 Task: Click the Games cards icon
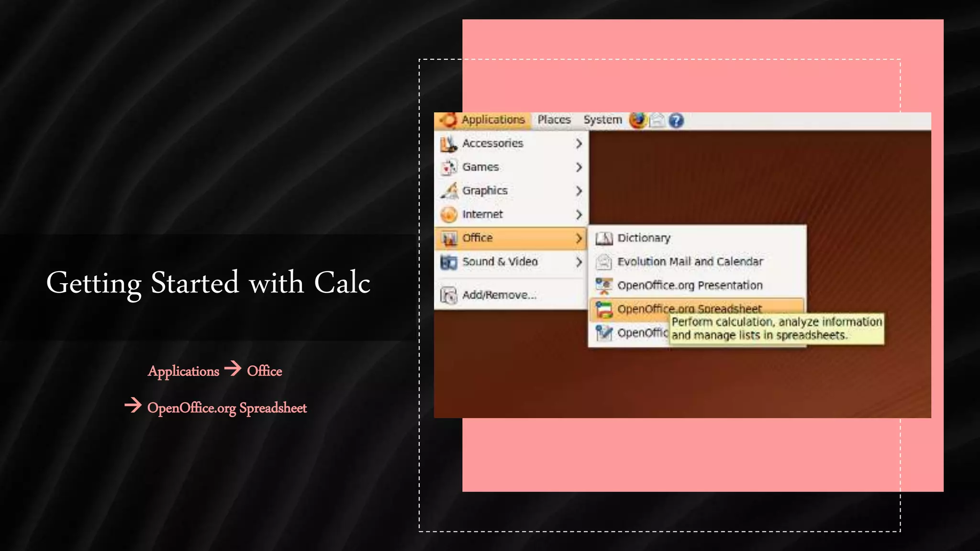[448, 167]
